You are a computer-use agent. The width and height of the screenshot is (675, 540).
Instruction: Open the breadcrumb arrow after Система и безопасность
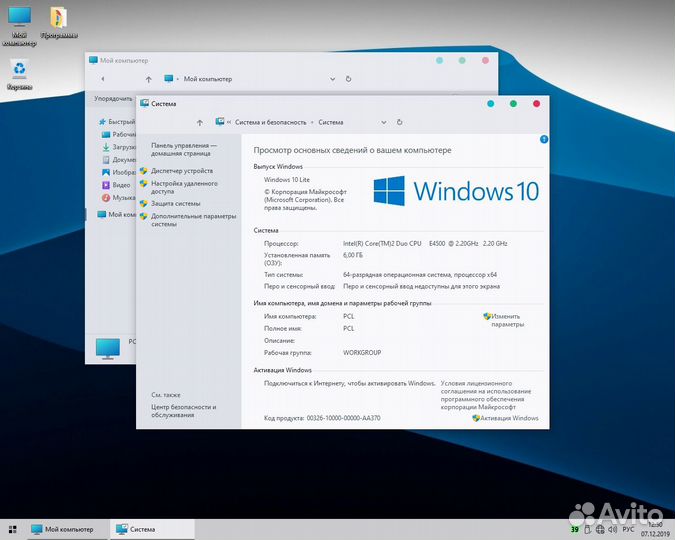(313, 123)
